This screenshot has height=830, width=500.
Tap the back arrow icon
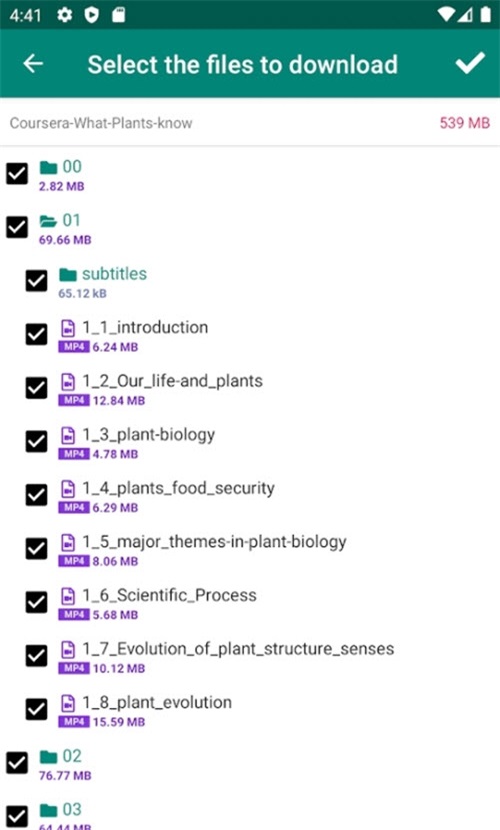click(33, 64)
